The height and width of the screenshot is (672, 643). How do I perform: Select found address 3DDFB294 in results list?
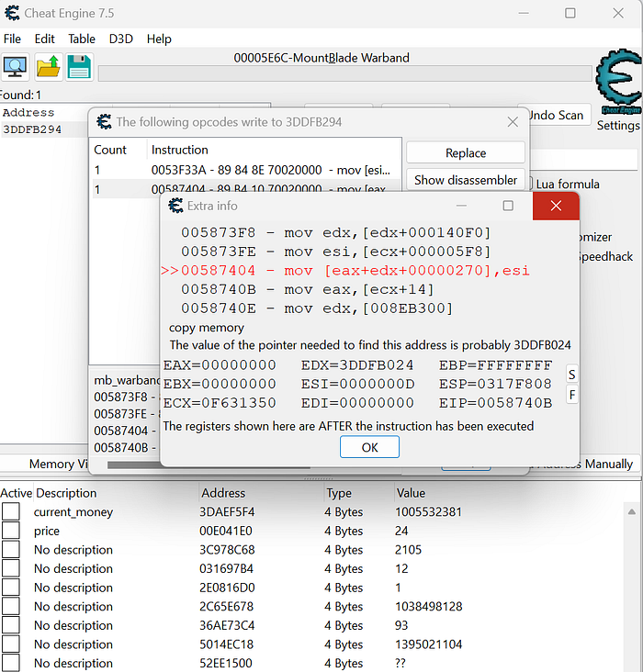click(32, 129)
